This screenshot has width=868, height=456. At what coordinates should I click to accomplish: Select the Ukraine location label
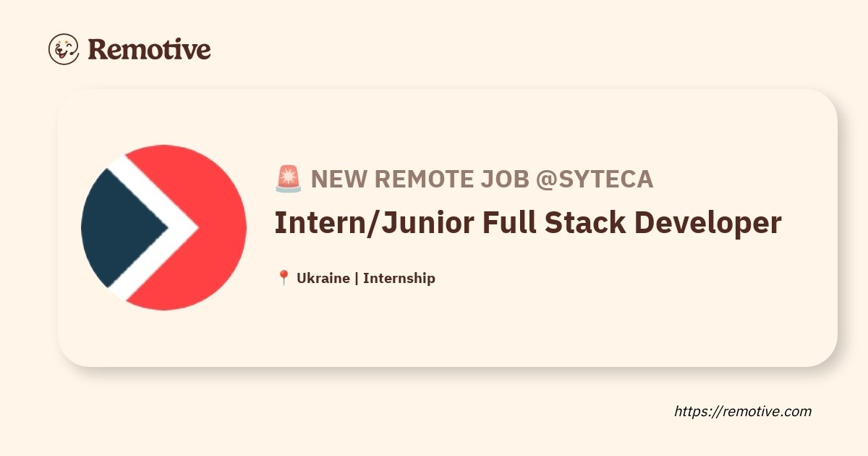click(323, 278)
